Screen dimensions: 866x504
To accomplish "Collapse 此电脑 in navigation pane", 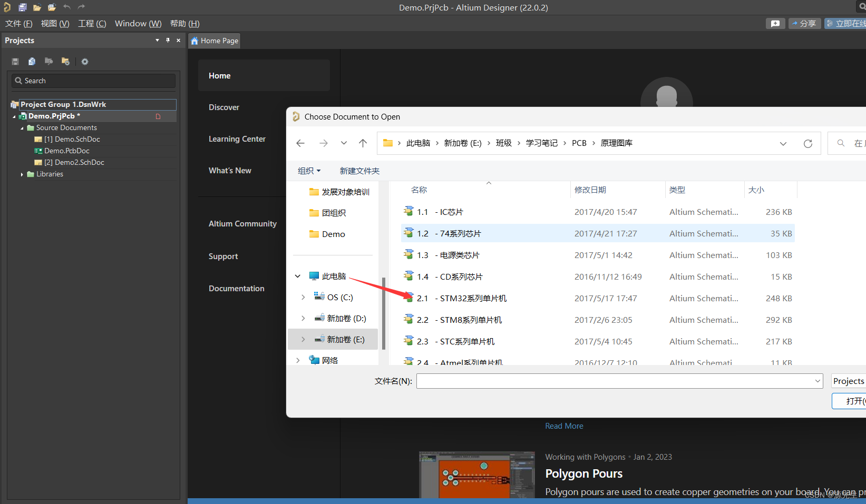I will [x=298, y=276].
